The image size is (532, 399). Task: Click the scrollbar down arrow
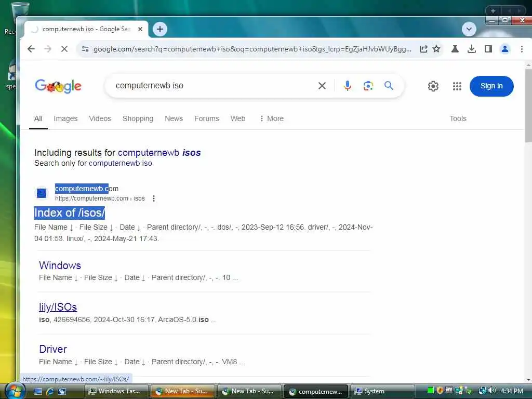[x=528, y=380]
